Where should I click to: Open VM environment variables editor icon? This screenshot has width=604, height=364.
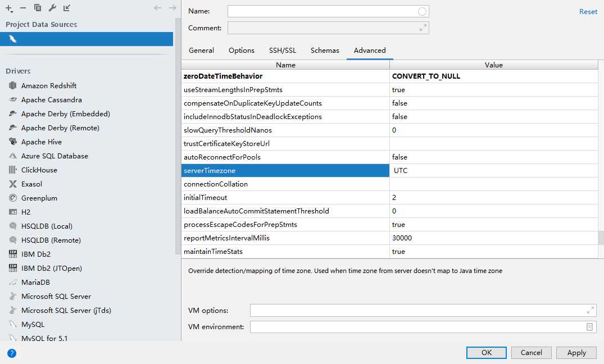(x=589, y=326)
